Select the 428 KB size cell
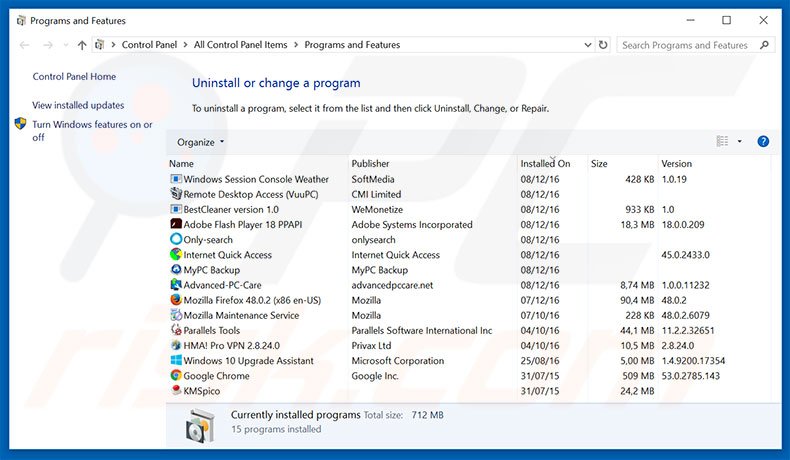 [x=639, y=179]
